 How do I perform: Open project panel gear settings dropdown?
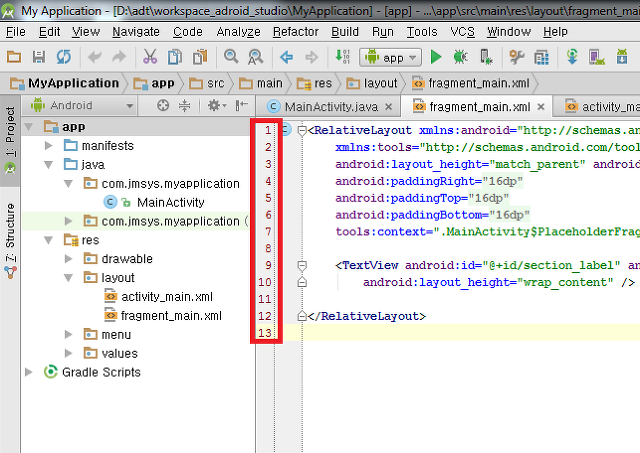click(x=217, y=106)
